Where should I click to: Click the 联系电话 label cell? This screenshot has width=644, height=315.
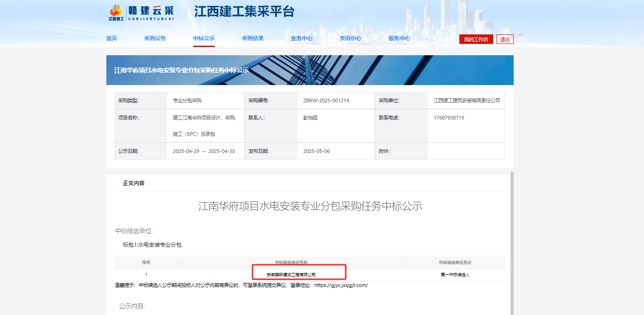pyautogui.click(x=401, y=126)
